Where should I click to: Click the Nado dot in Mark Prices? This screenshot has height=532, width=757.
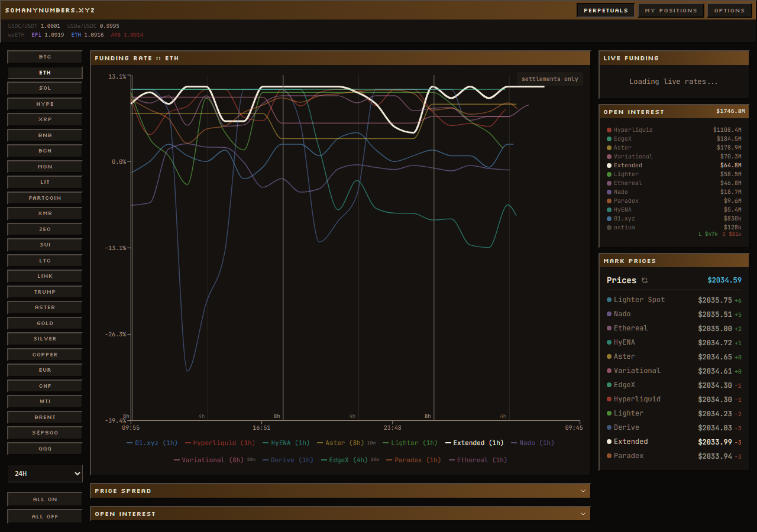pyautogui.click(x=609, y=314)
